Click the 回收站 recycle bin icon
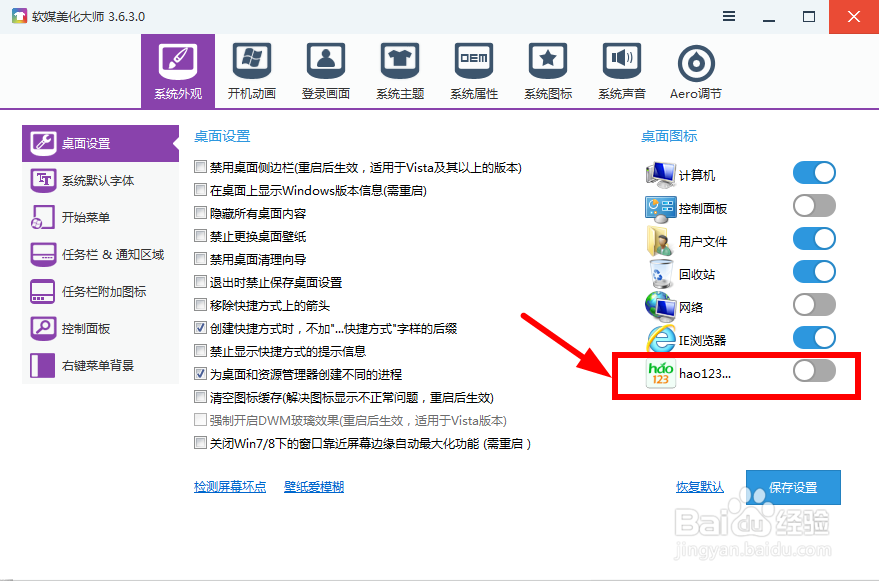Screen dimensions: 879x581 [660, 272]
